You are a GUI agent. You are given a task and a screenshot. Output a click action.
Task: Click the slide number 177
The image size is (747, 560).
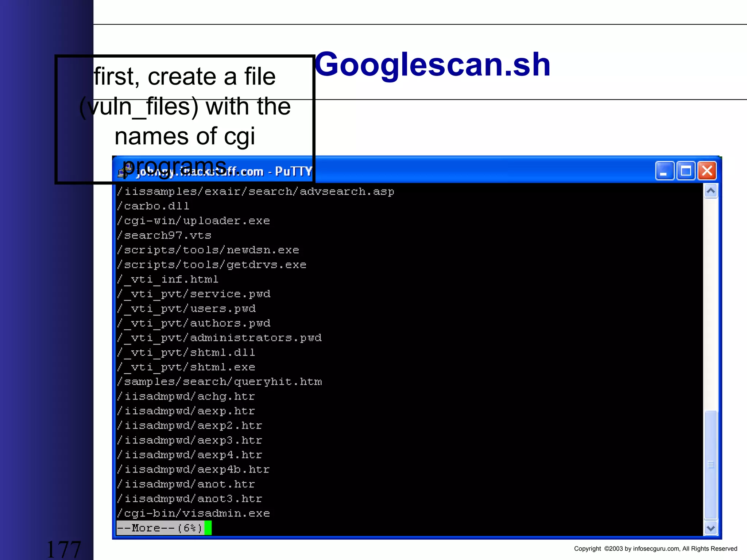pos(63,549)
